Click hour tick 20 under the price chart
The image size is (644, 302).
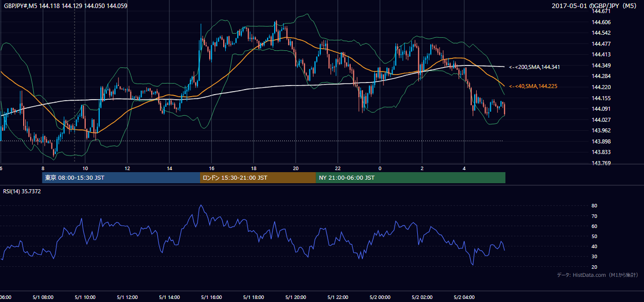[296, 169]
